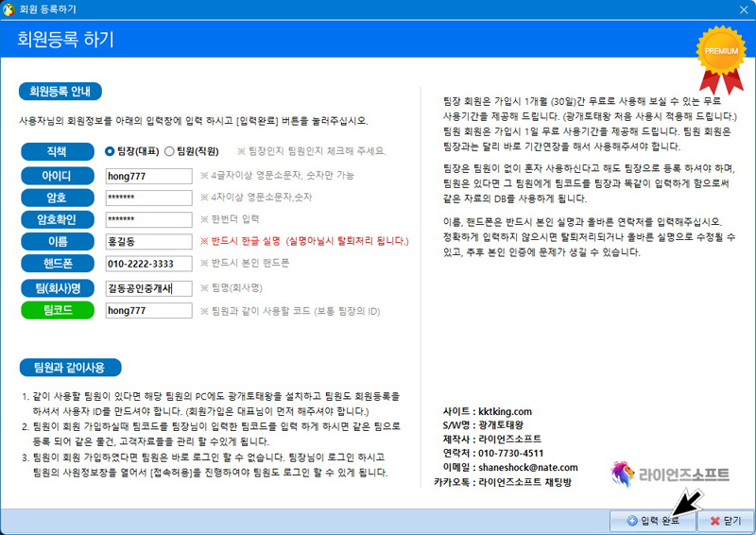Image resolution: width=756 pixels, height=535 pixels.
Task: Click the app icon in the title bar
Action: click(9, 9)
